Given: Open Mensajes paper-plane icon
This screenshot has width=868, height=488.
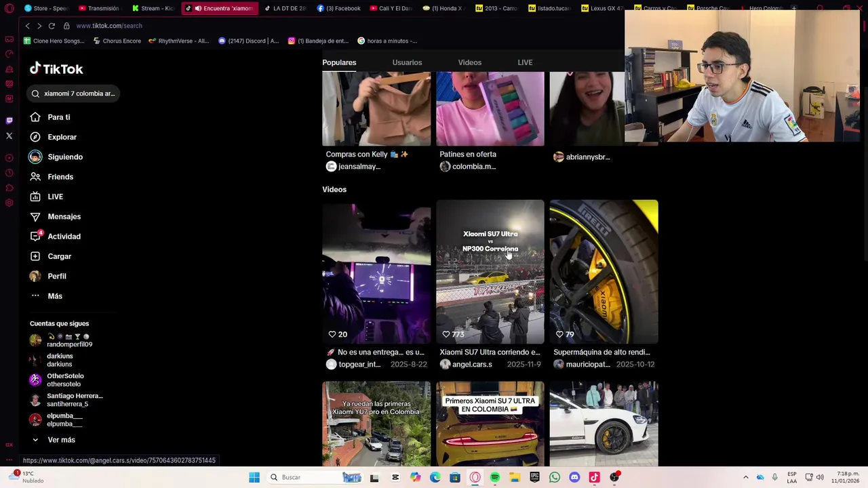Looking at the screenshot, I should tap(35, 216).
